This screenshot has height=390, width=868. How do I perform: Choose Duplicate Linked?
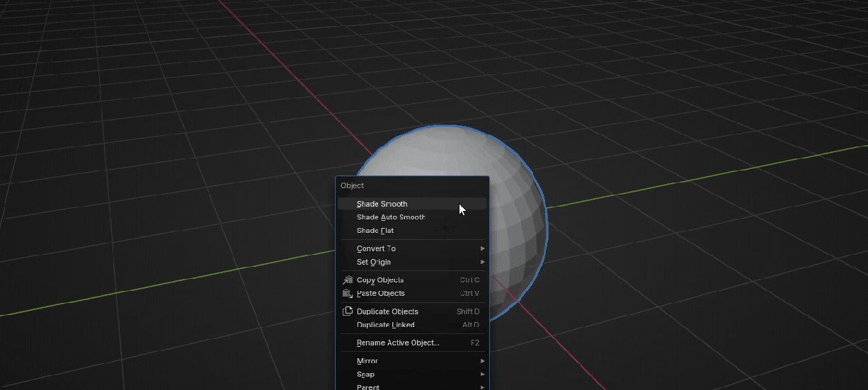(386, 325)
